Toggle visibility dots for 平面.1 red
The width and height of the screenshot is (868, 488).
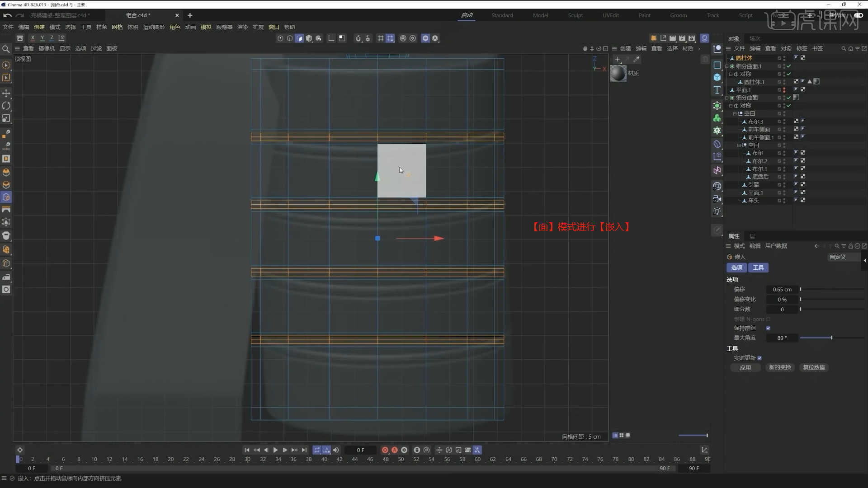click(784, 90)
